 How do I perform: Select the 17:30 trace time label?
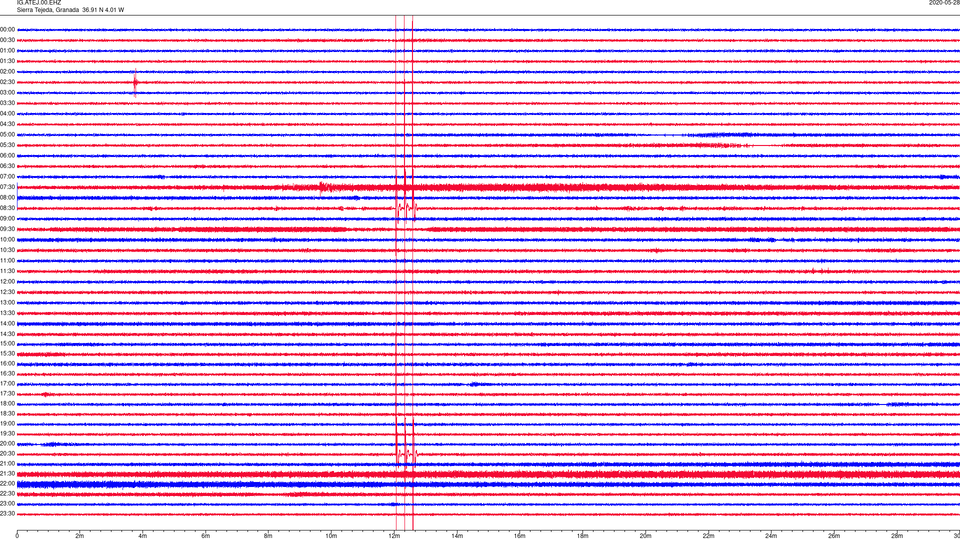(x=7, y=394)
